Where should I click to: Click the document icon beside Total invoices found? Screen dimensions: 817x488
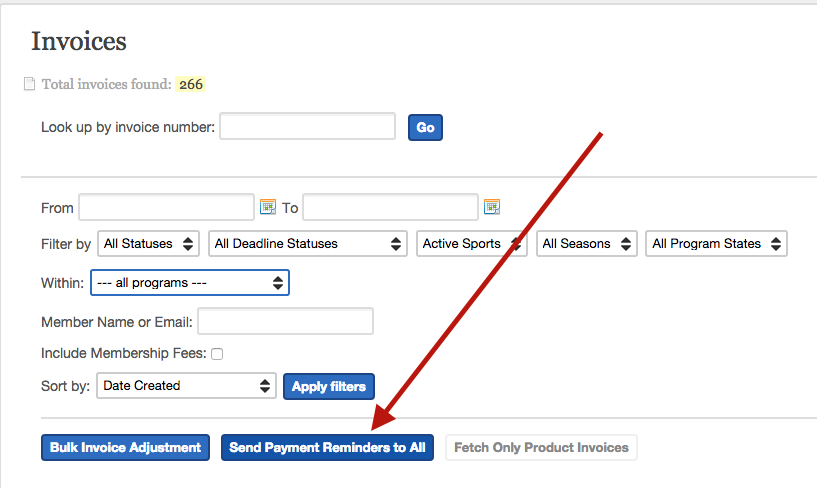[30, 84]
